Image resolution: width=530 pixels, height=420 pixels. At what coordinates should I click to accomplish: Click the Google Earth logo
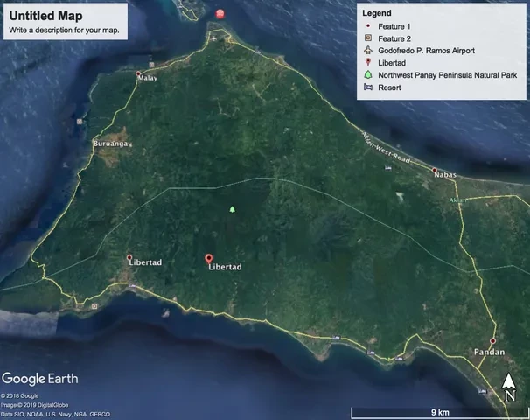click(40, 379)
